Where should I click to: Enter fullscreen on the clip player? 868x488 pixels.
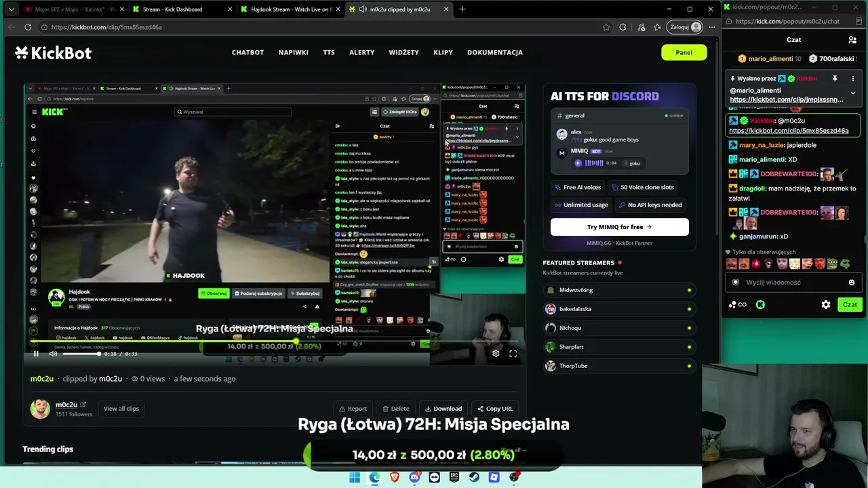513,354
